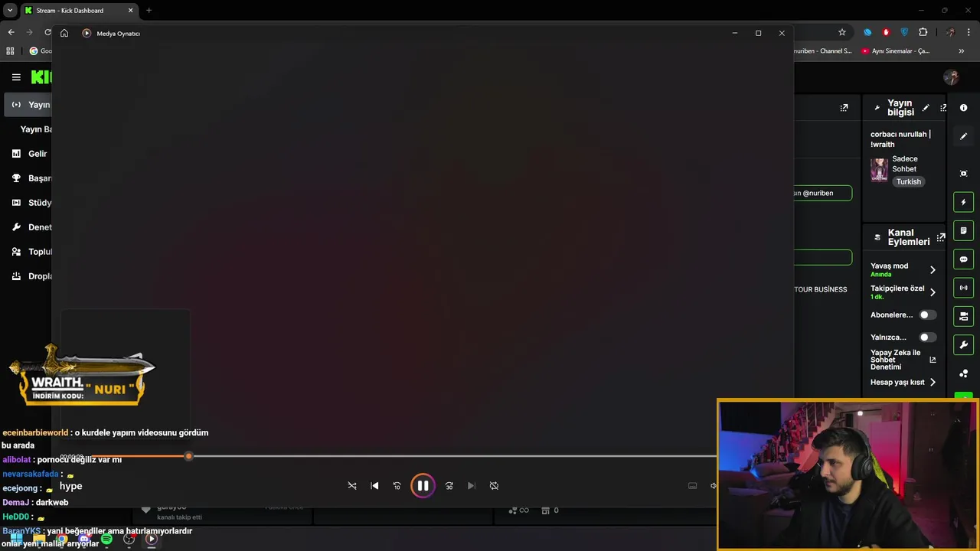This screenshot has height=551, width=980.
Task: Open Chrome three-dot menu
Action: [x=969, y=32]
